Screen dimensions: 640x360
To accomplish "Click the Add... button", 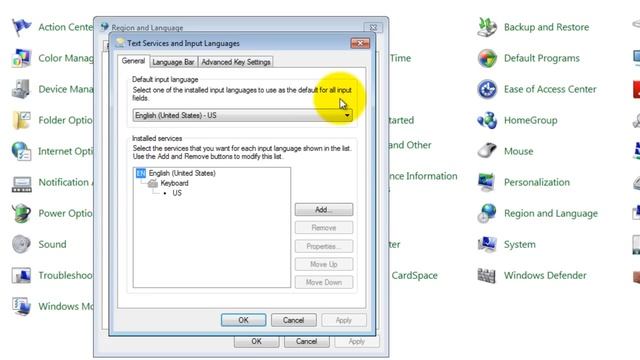I will coord(324,209).
